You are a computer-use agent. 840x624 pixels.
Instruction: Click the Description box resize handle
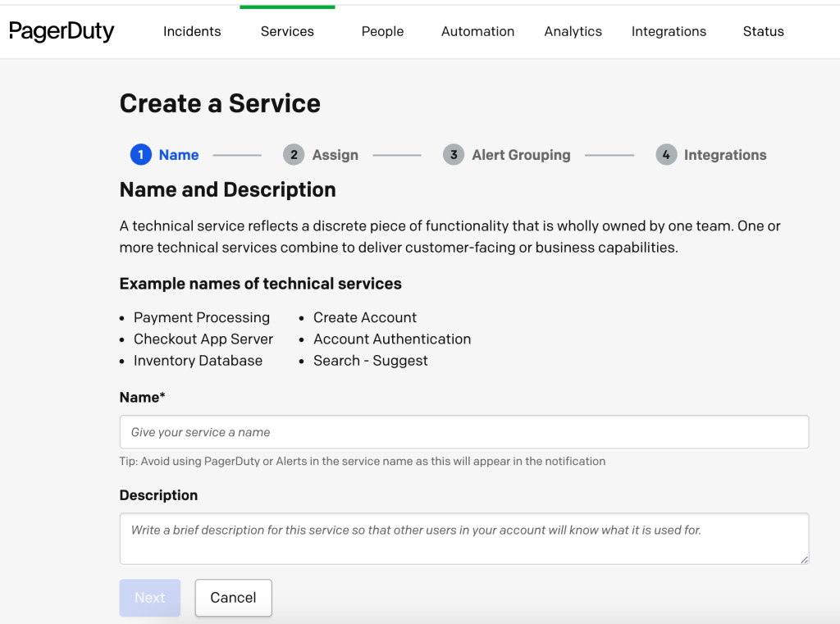point(804,559)
